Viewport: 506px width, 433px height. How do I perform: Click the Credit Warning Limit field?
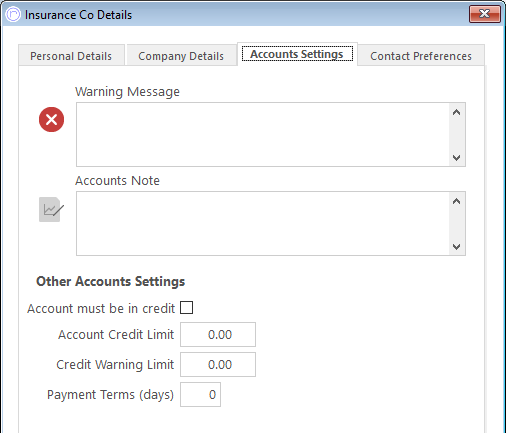click(218, 364)
